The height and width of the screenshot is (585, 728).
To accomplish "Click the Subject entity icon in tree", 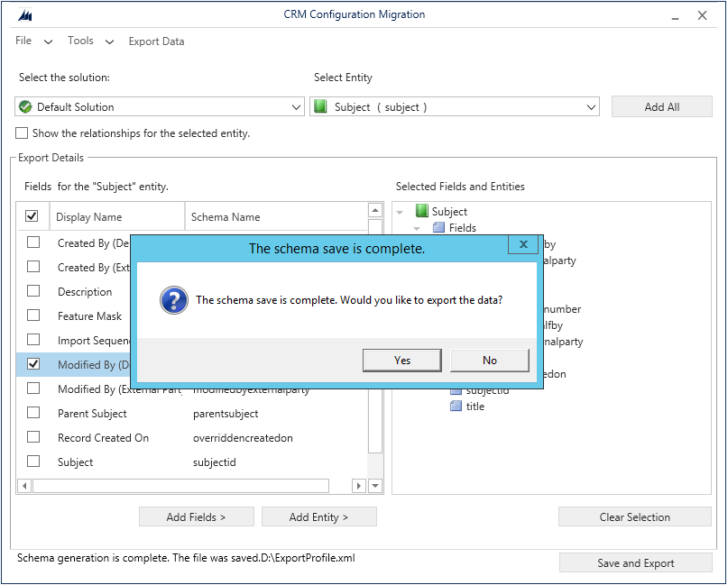I will (x=421, y=211).
